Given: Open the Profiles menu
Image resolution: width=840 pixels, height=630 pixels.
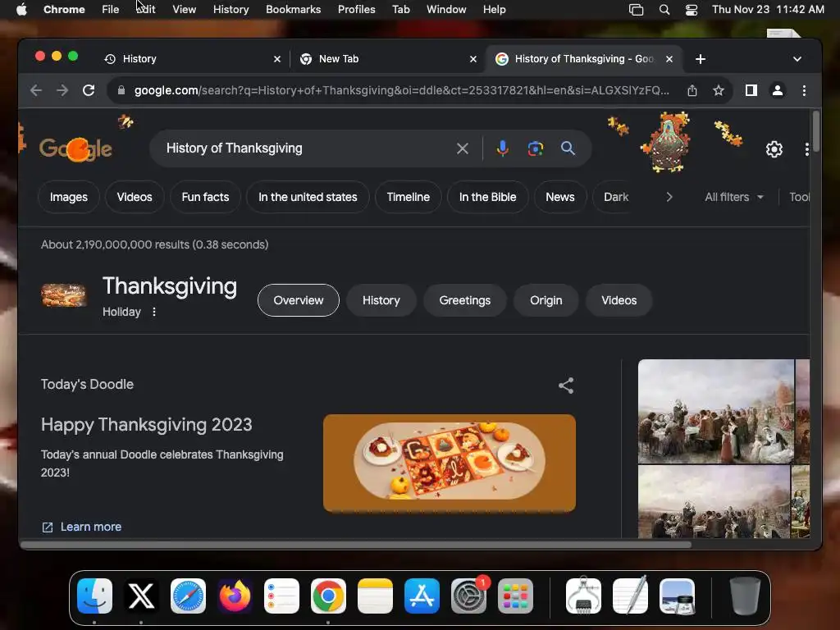Looking at the screenshot, I should coord(356,10).
